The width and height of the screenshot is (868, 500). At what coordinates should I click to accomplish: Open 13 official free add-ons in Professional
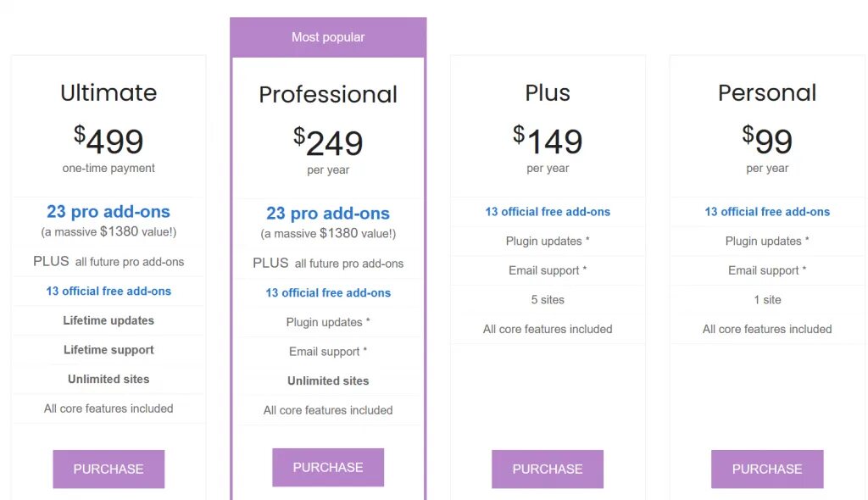pos(328,293)
